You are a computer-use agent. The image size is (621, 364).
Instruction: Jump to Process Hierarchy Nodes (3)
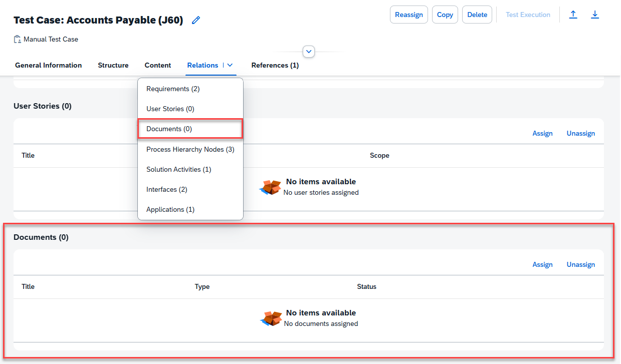click(x=190, y=149)
